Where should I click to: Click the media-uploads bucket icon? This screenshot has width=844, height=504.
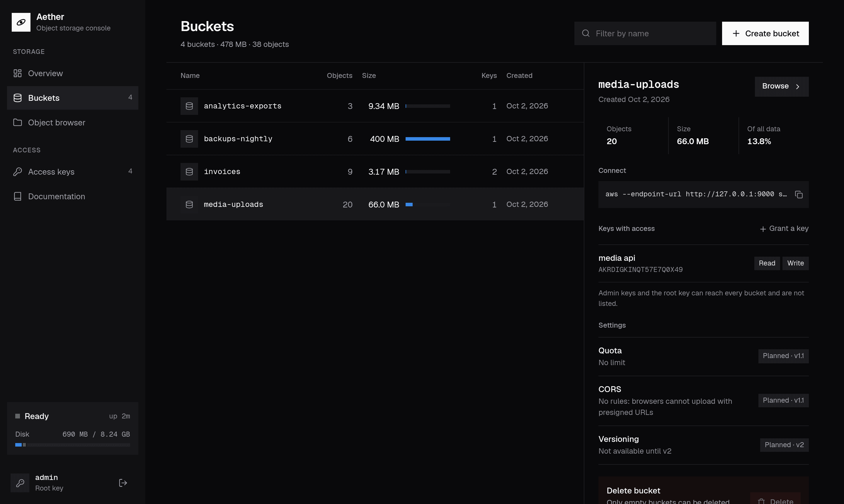(189, 205)
